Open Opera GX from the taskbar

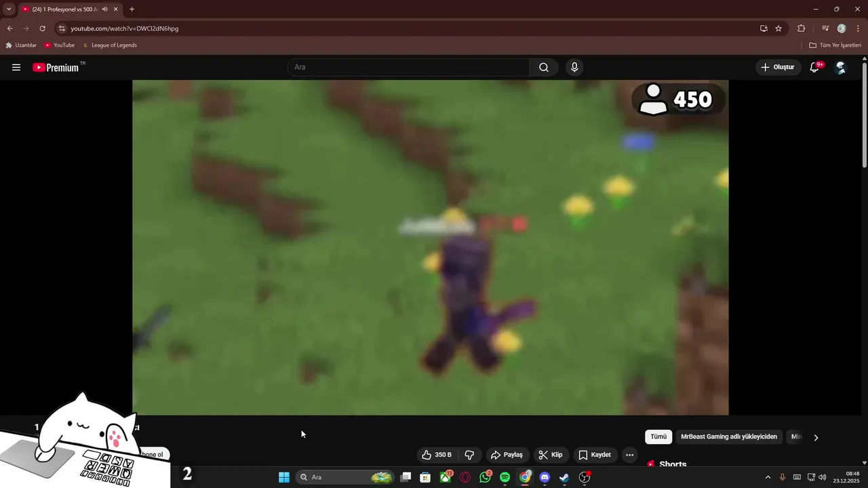tap(465, 477)
